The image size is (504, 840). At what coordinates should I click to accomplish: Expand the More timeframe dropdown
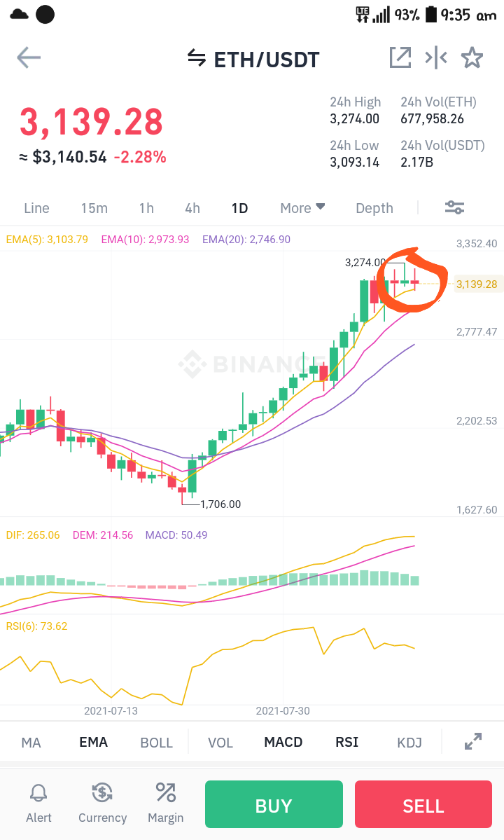[302, 208]
